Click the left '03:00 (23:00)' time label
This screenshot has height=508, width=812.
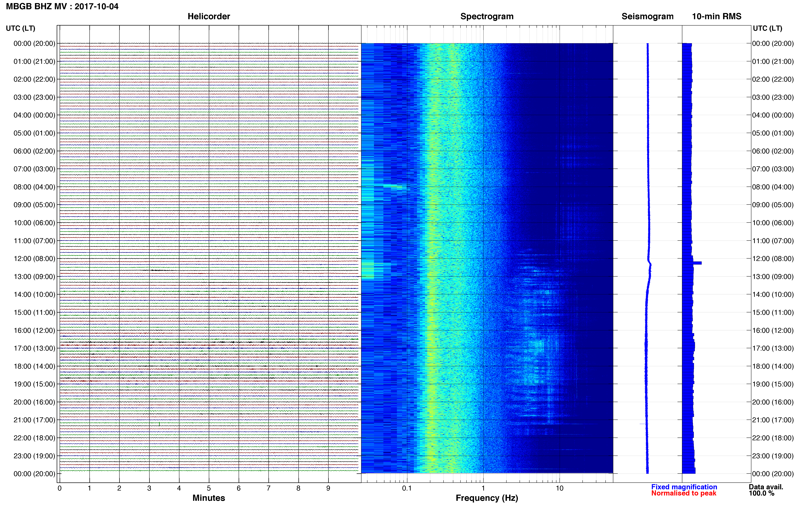click(x=34, y=97)
